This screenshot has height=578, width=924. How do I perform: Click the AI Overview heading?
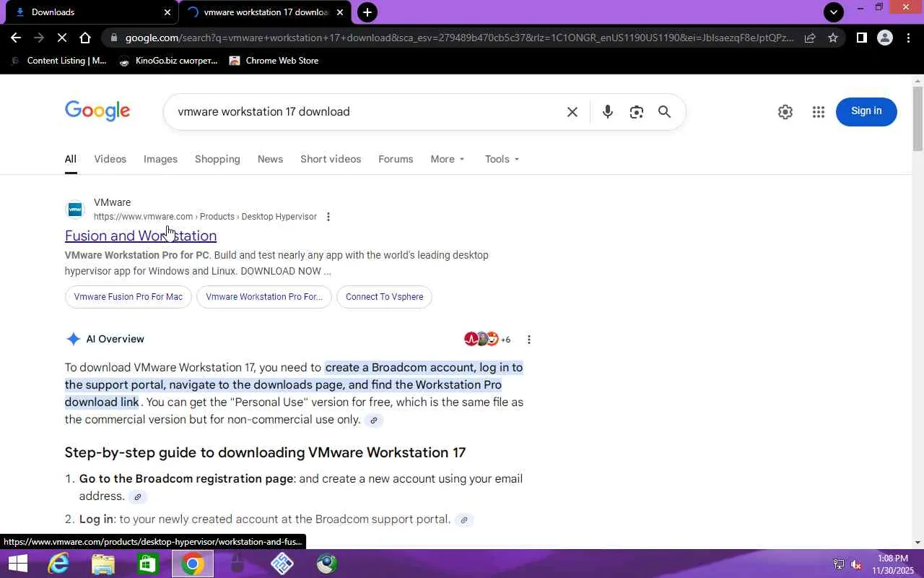[x=115, y=340]
